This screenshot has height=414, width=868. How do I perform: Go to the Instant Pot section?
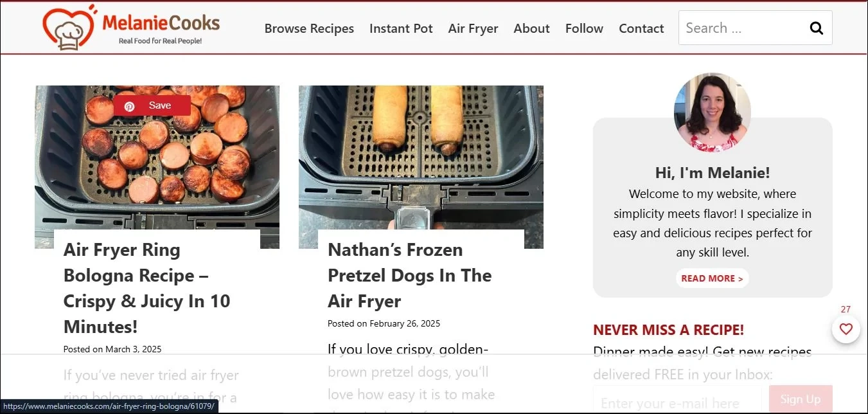click(x=401, y=28)
